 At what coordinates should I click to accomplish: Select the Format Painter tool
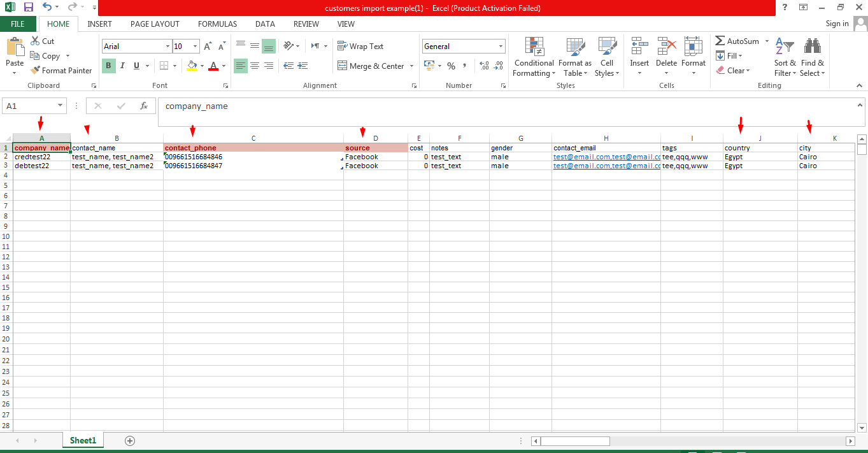click(x=61, y=71)
